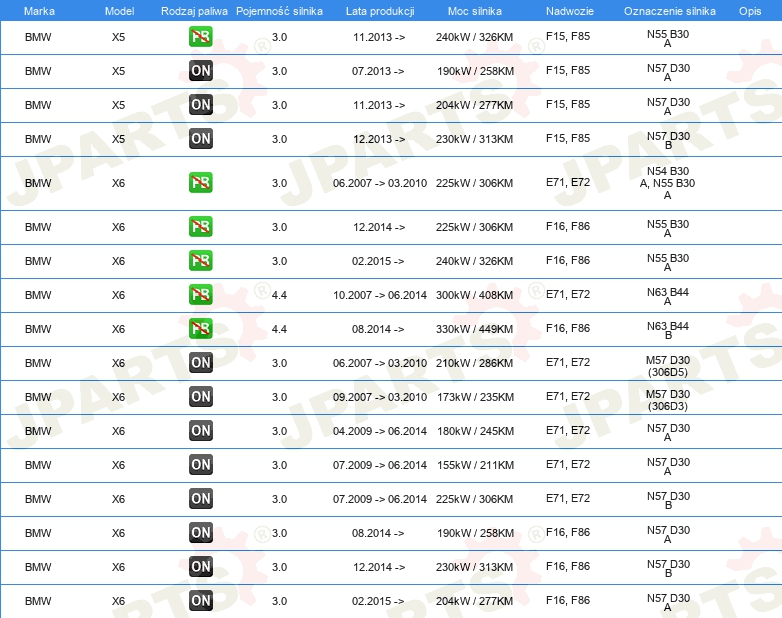Screen dimensions: 782x618
Task: Click the ON icon in X6 245KM row
Action: (200, 430)
